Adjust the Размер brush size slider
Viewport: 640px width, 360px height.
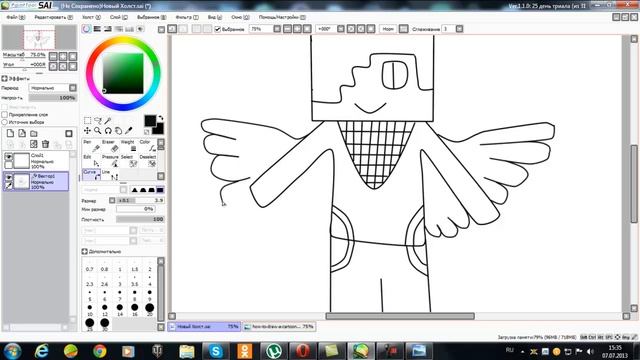point(140,200)
